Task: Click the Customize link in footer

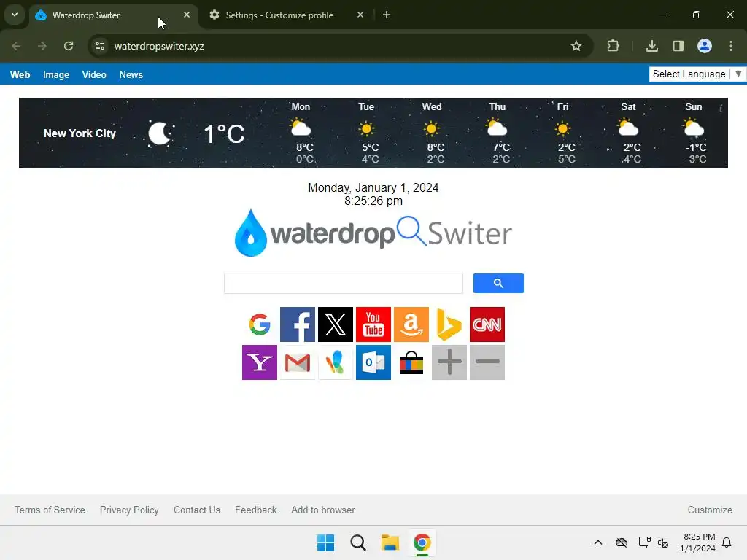Action: (710, 510)
